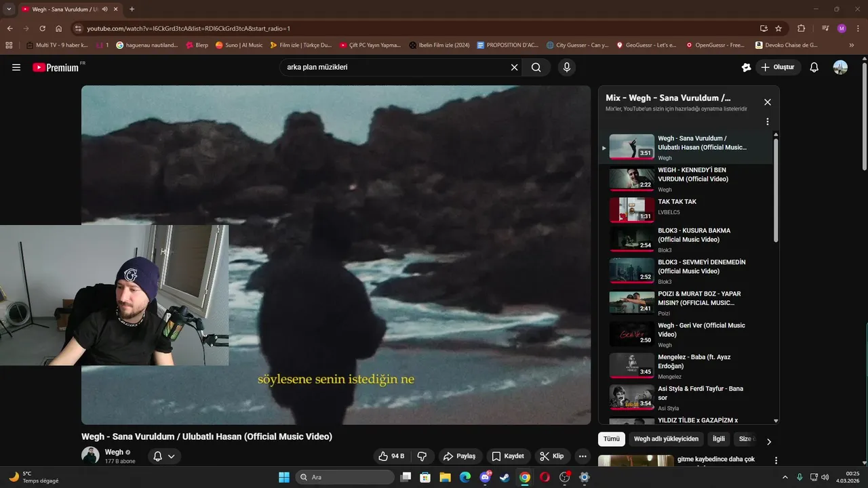This screenshot has height=488, width=868.
Task: Open 'Film izle | Türkçe Du...' bookmark
Action: coord(300,45)
